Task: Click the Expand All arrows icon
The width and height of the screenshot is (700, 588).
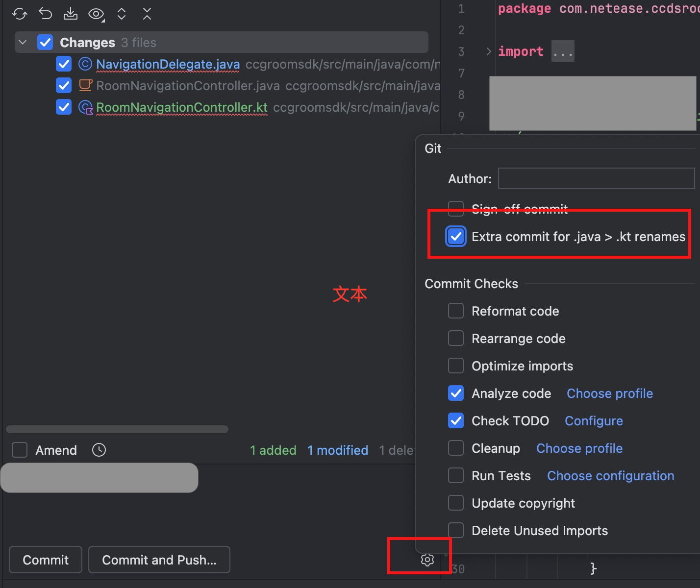Action: point(122,14)
